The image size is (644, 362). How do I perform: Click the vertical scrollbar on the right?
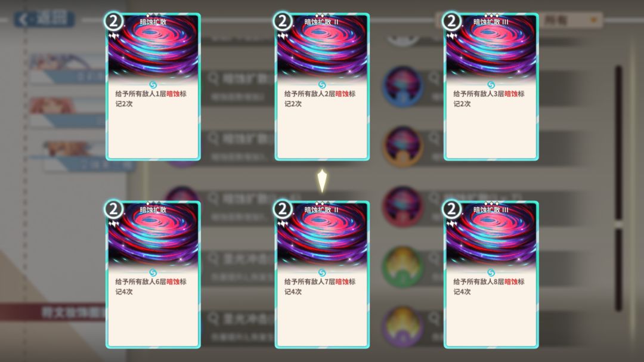point(618,188)
